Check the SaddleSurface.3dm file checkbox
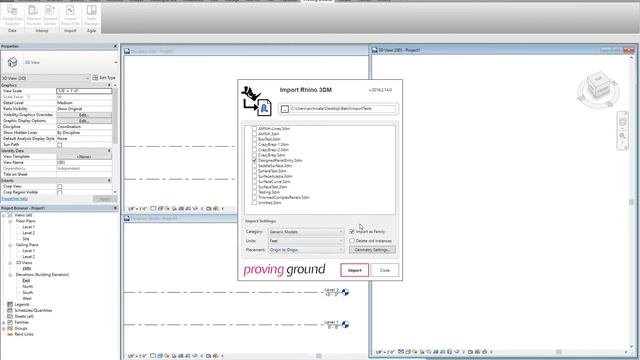 pos(254,166)
